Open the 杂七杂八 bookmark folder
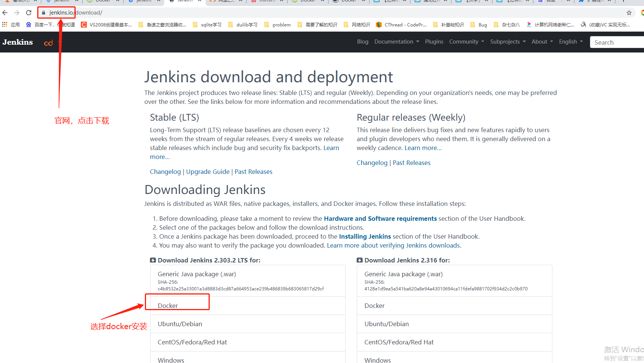The height and width of the screenshot is (363, 644). pyautogui.click(x=507, y=25)
